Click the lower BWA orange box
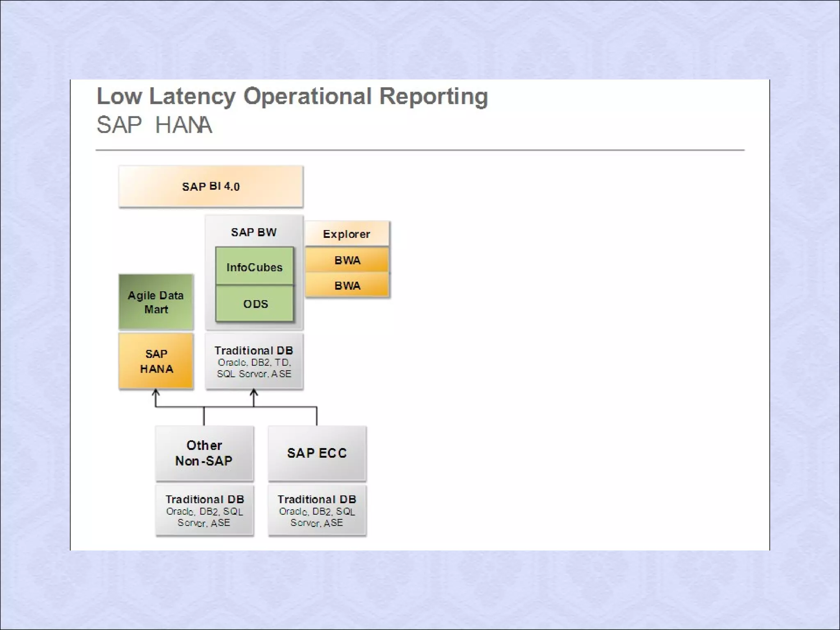Image resolution: width=840 pixels, height=630 pixels. tap(347, 285)
